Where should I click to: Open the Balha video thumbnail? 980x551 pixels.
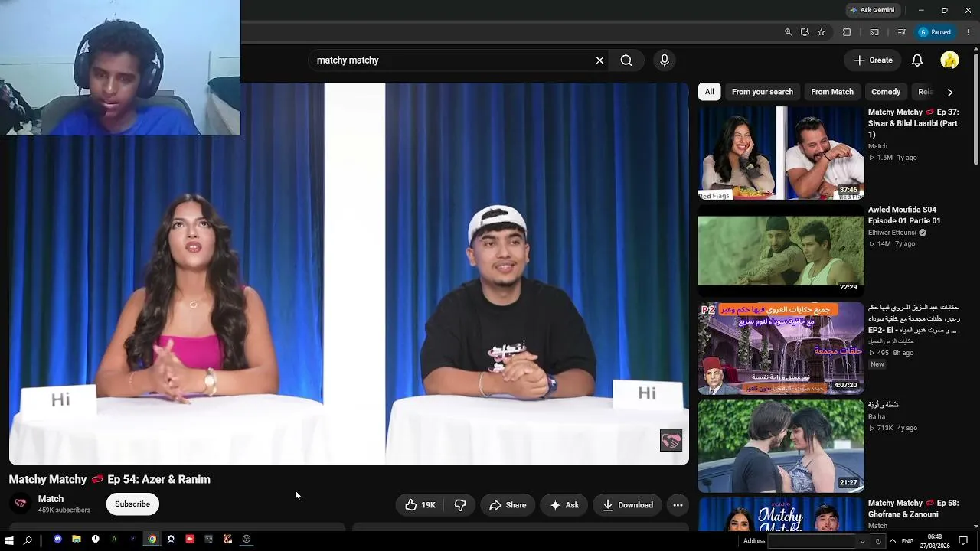(781, 445)
